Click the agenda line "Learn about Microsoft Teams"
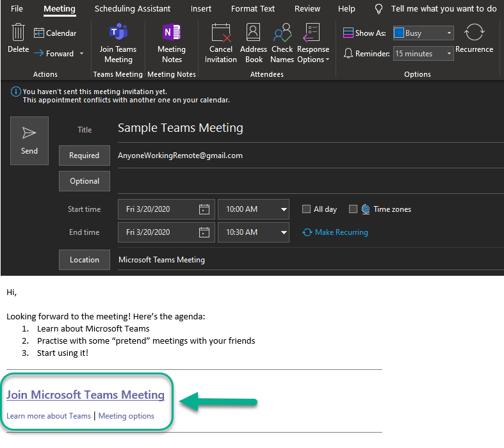504x448 pixels. click(x=93, y=329)
